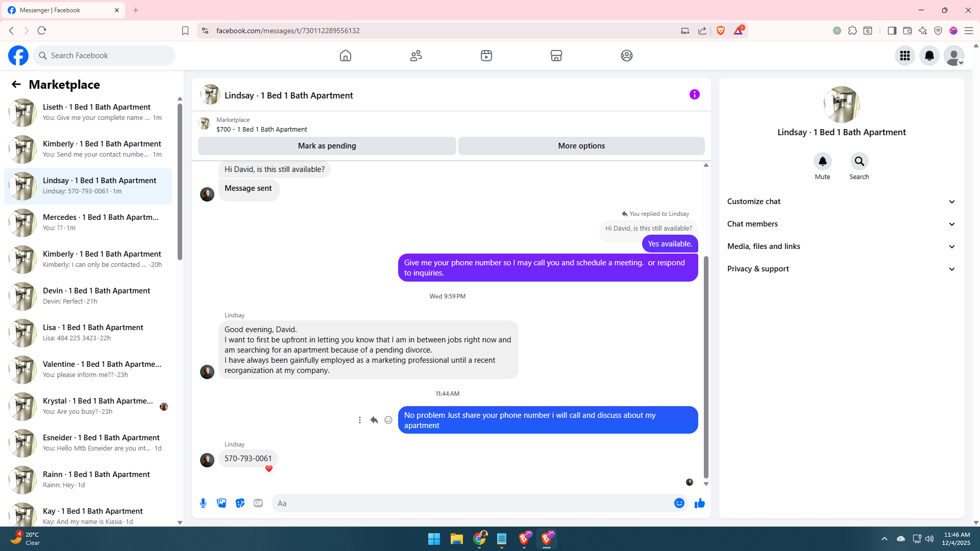Expand Media, files and links
Screen dimensions: 980x551
point(841,246)
